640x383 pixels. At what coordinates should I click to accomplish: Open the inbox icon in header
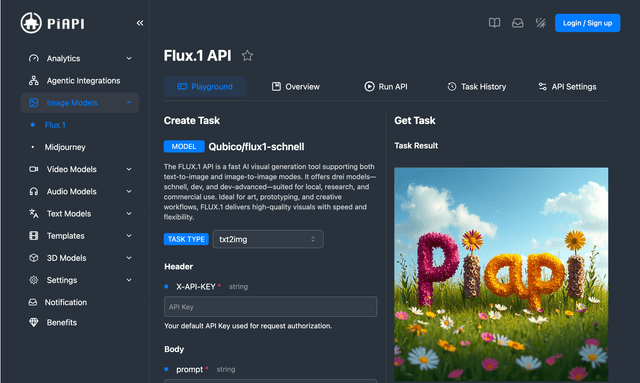pos(518,23)
